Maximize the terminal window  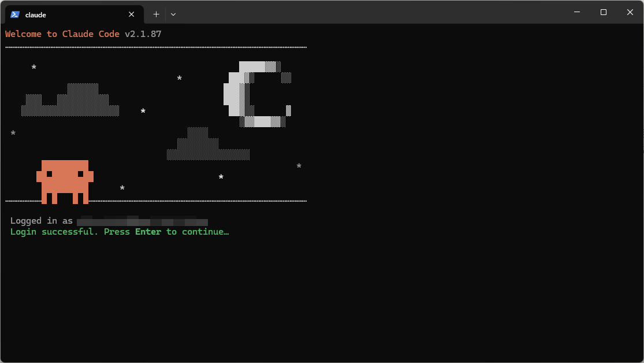tap(603, 12)
